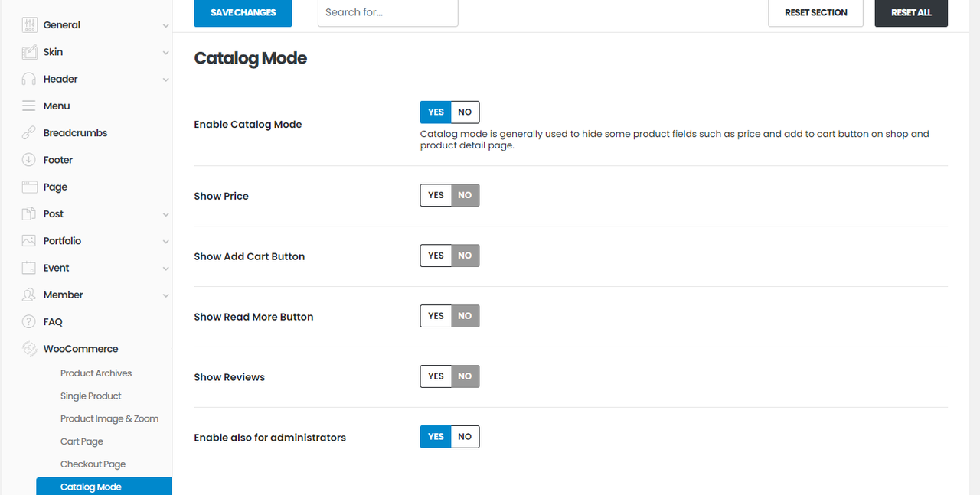Click the Post documents icon
The height and width of the screenshot is (495, 980).
29,213
